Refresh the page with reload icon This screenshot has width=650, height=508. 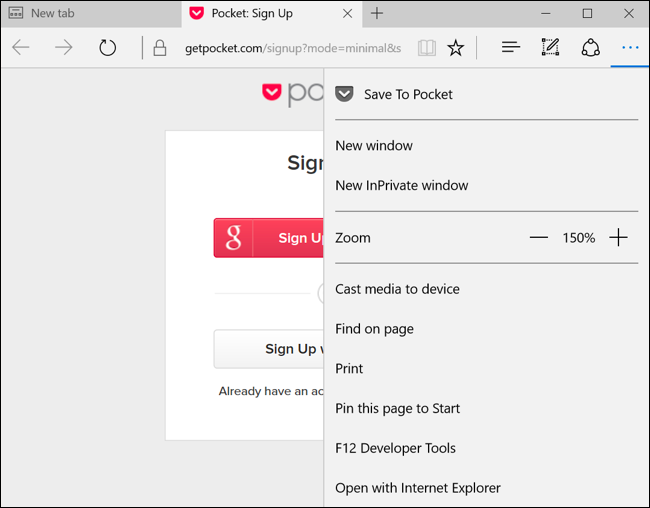108,47
